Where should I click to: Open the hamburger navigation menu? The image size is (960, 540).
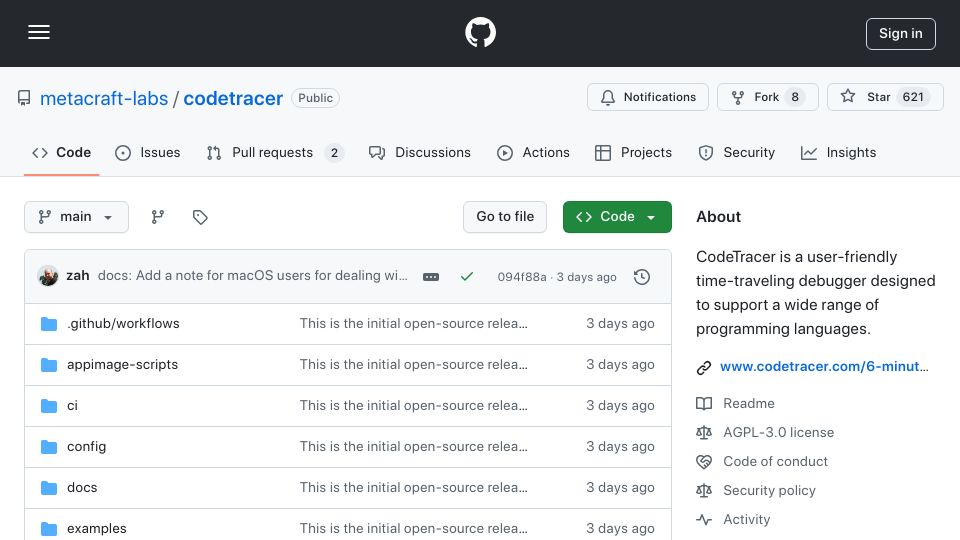[x=39, y=32]
